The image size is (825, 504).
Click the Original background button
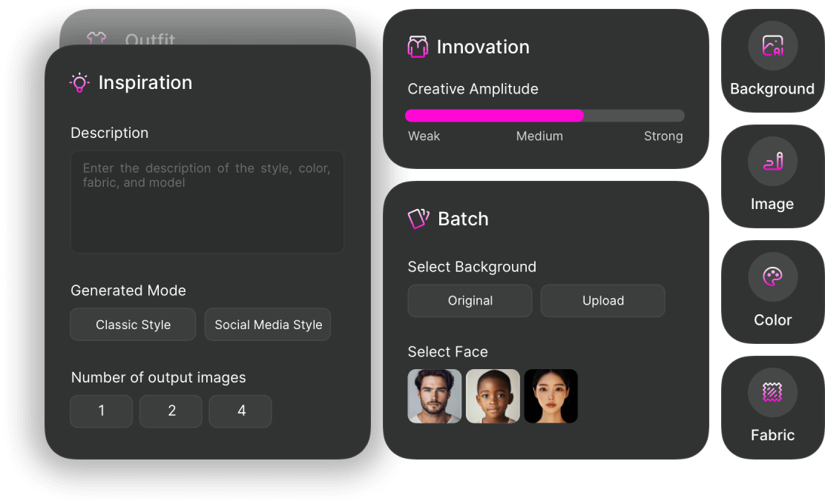pos(470,301)
